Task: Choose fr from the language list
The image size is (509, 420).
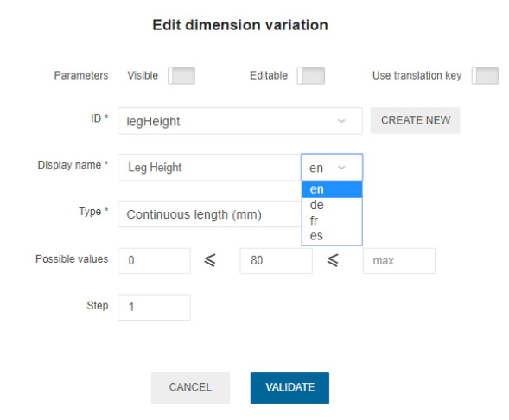Action: (x=332, y=220)
